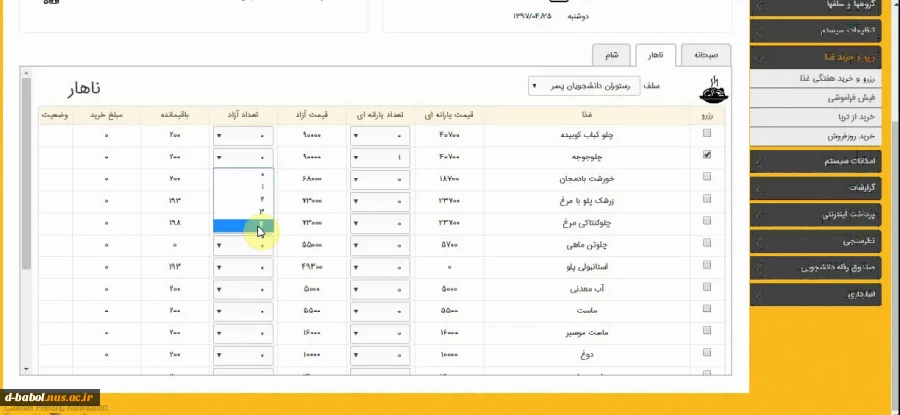The height and width of the screenshot is (415, 900).
Task: Switch to the ناهار lunch tab
Action: tap(655, 55)
